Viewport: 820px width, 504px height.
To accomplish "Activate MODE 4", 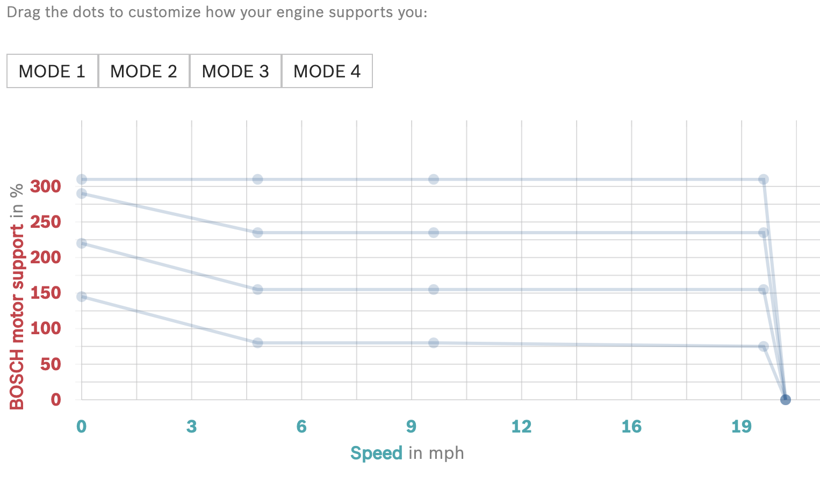I will (327, 71).
